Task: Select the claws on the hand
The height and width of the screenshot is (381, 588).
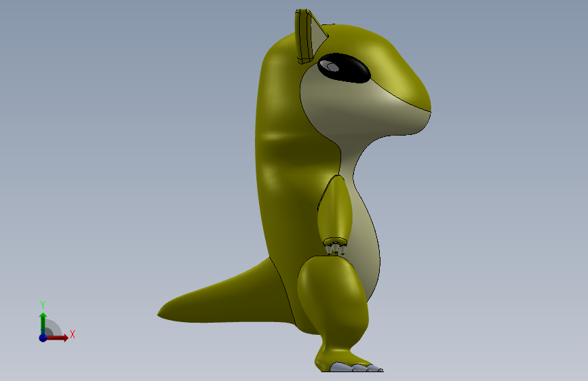Action: point(336,247)
